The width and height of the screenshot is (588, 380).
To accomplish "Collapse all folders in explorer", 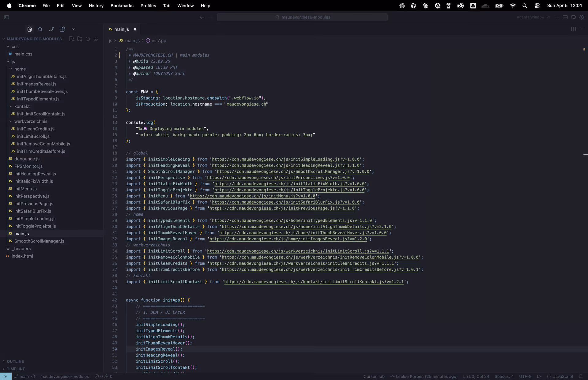I will tap(96, 39).
